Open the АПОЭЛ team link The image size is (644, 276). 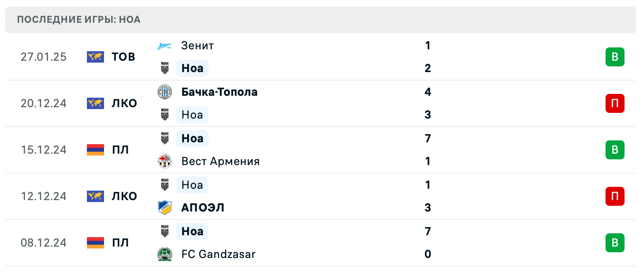pos(203,208)
